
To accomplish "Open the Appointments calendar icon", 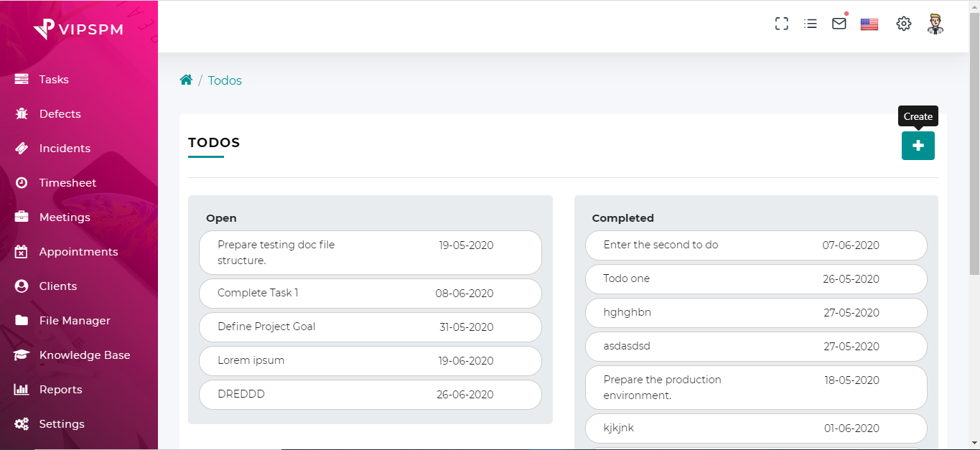I will (x=22, y=251).
